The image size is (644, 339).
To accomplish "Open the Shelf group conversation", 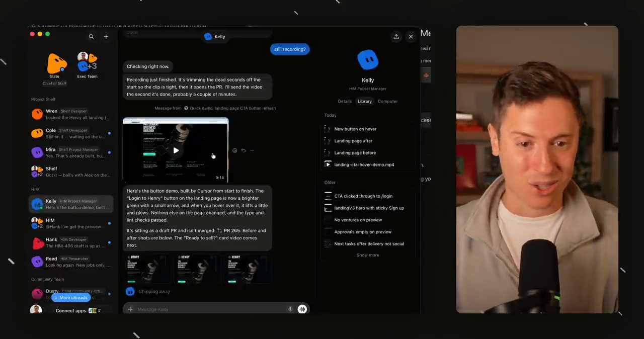I will coord(70,172).
